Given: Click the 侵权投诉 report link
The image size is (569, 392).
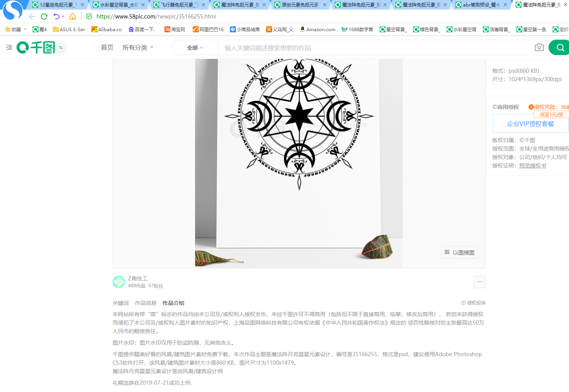Looking at the screenshot, I should tap(473, 303).
